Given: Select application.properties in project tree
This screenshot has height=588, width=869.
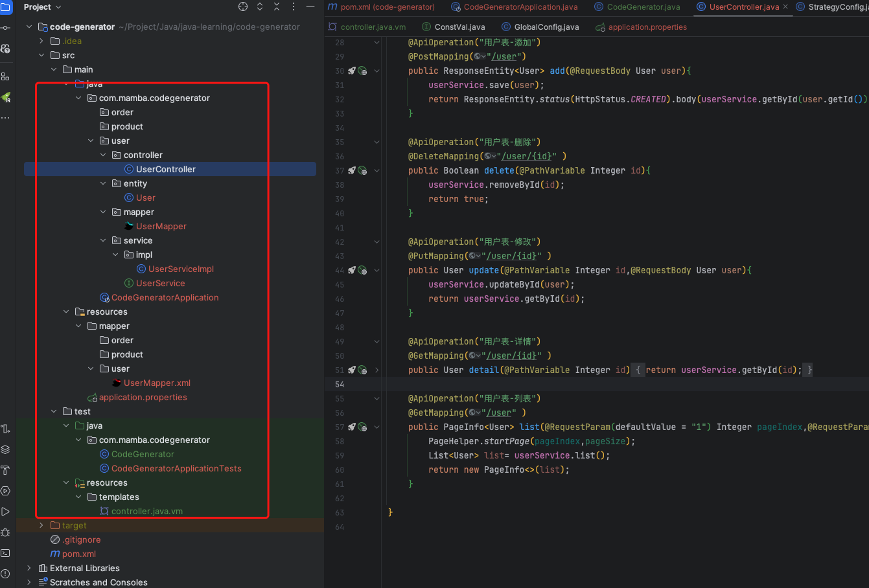Looking at the screenshot, I should coord(143,397).
